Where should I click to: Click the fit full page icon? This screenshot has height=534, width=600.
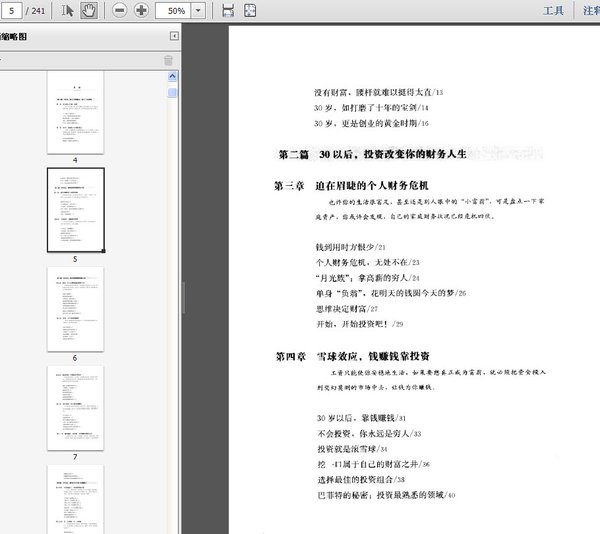coord(250,10)
